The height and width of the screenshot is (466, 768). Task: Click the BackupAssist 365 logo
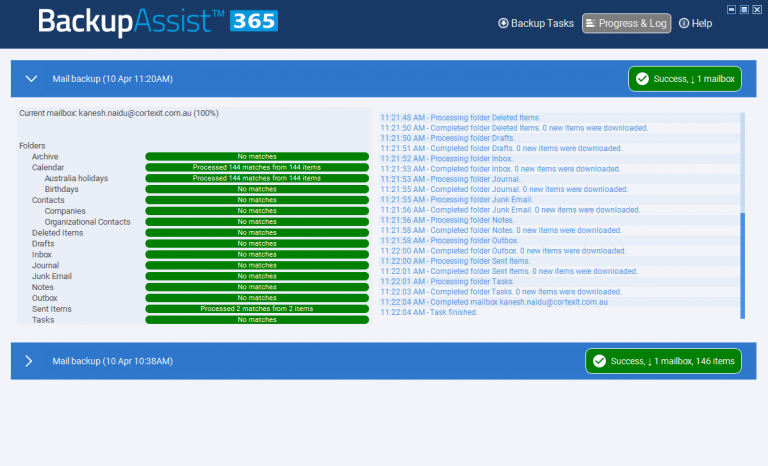click(157, 22)
